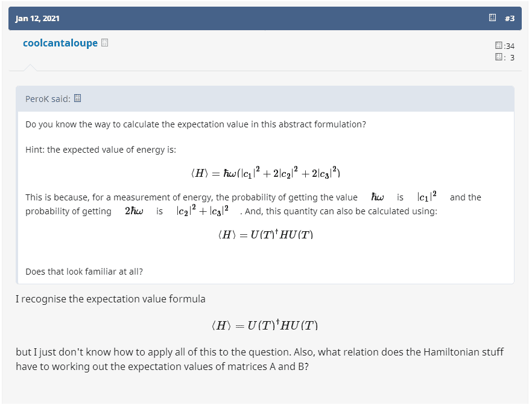Click the "PeroK said:" quote attribution
This screenshot has height=405, width=532.
pyautogui.click(x=48, y=99)
